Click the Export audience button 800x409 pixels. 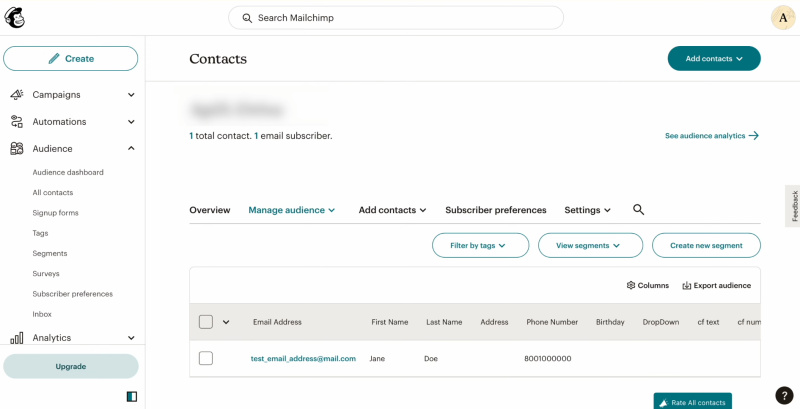pyautogui.click(x=716, y=286)
